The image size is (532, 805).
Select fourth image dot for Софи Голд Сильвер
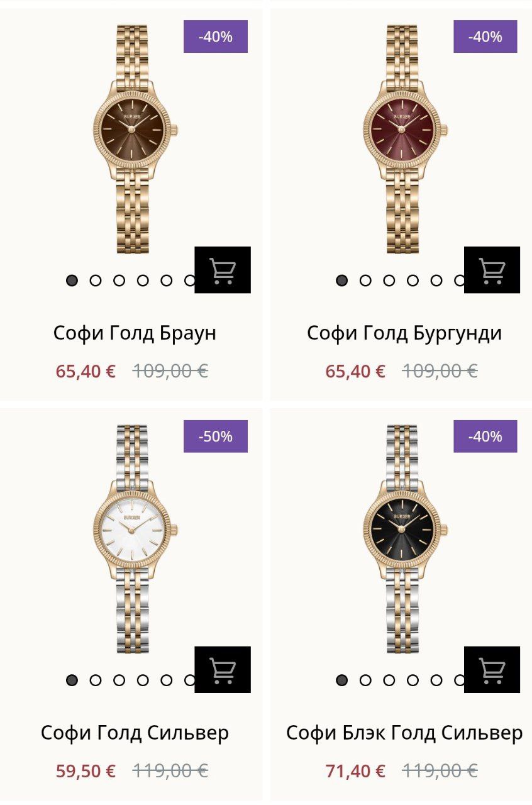(143, 680)
